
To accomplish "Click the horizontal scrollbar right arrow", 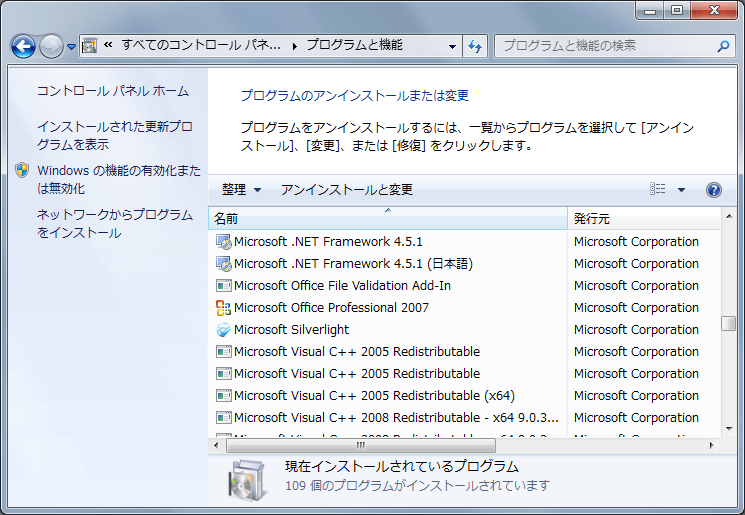I will pos(711,446).
